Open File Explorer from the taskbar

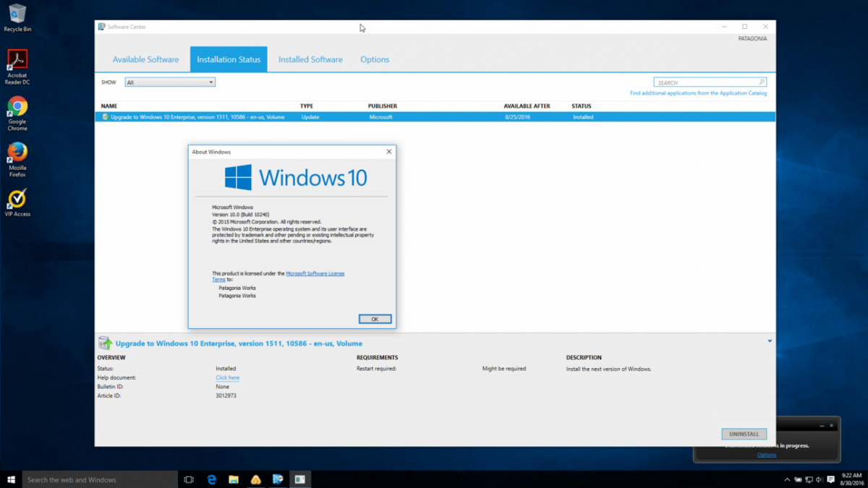pos(234,479)
